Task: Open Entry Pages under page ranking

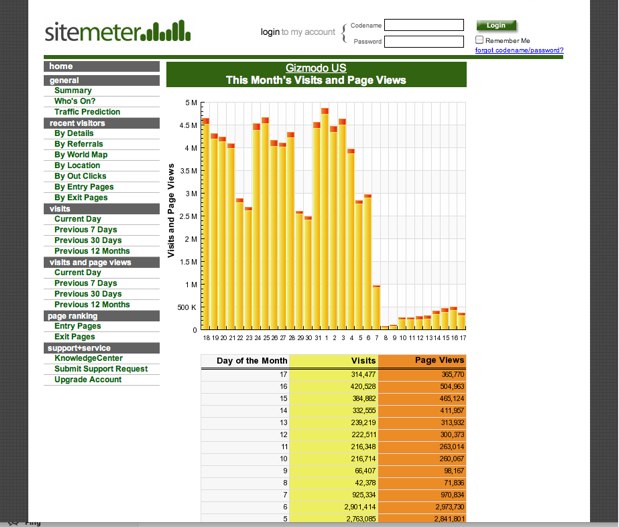Action: coord(77,326)
